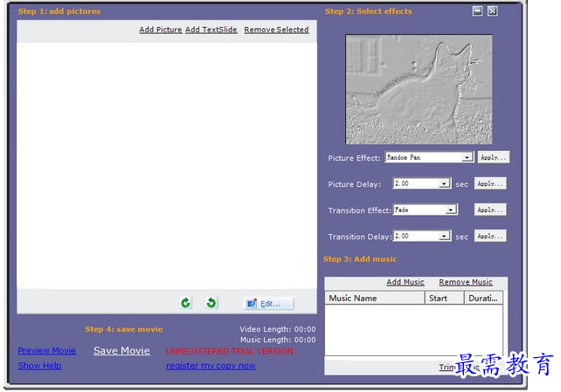Click the Music Length: 00:00 text

click(278, 340)
